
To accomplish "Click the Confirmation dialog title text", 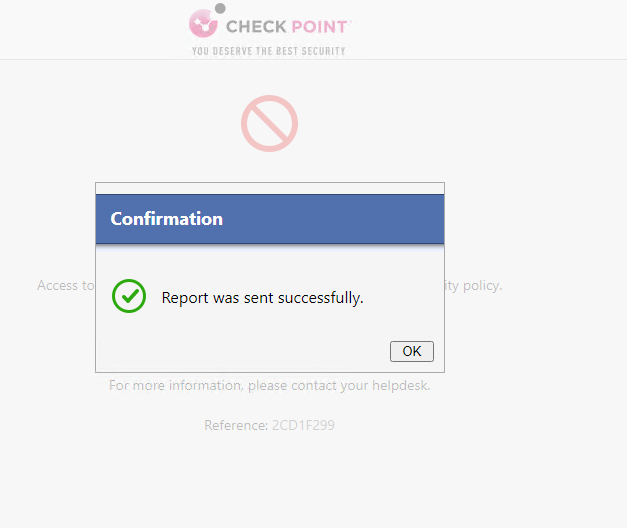I will 166,219.
